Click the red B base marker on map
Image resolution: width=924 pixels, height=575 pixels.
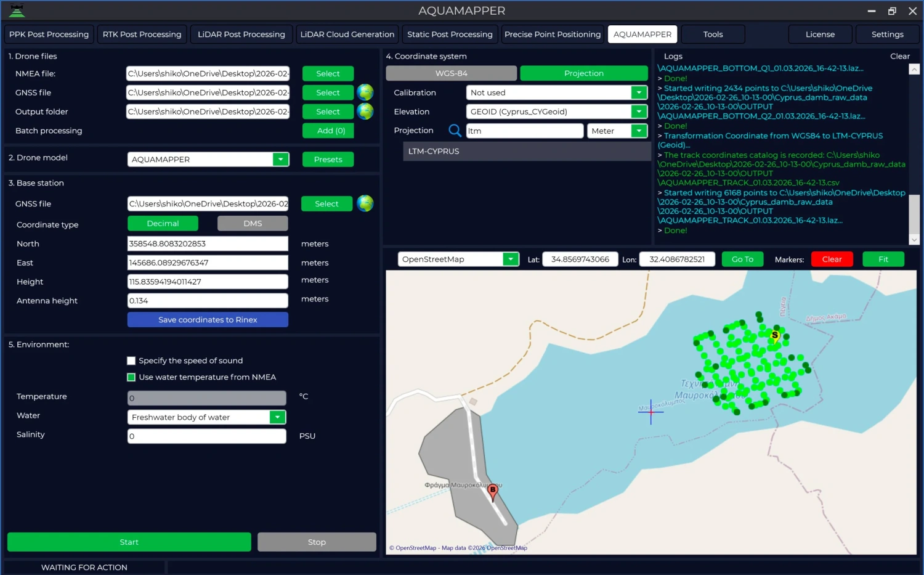point(493,491)
